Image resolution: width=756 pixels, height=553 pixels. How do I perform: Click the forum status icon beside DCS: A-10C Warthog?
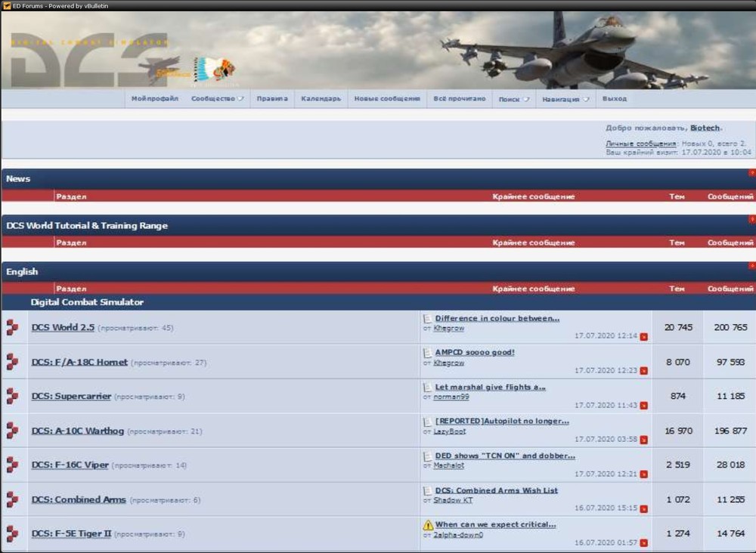click(x=13, y=431)
